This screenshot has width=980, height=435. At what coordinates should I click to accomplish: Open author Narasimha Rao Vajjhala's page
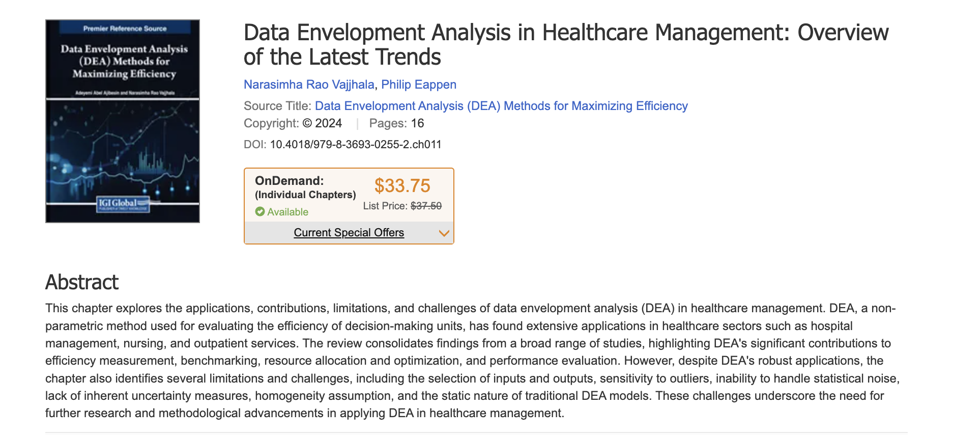coord(309,85)
